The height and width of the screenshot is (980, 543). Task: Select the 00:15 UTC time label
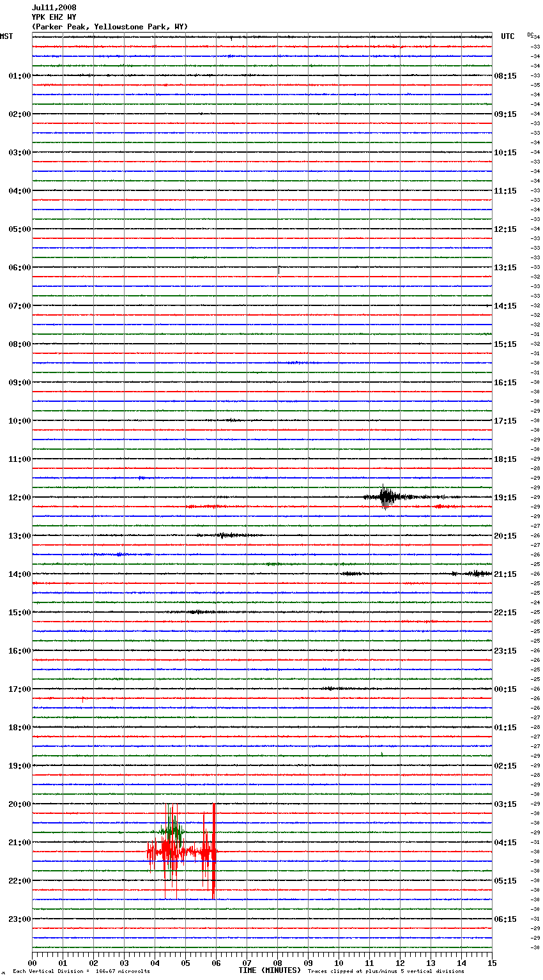[505, 689]
